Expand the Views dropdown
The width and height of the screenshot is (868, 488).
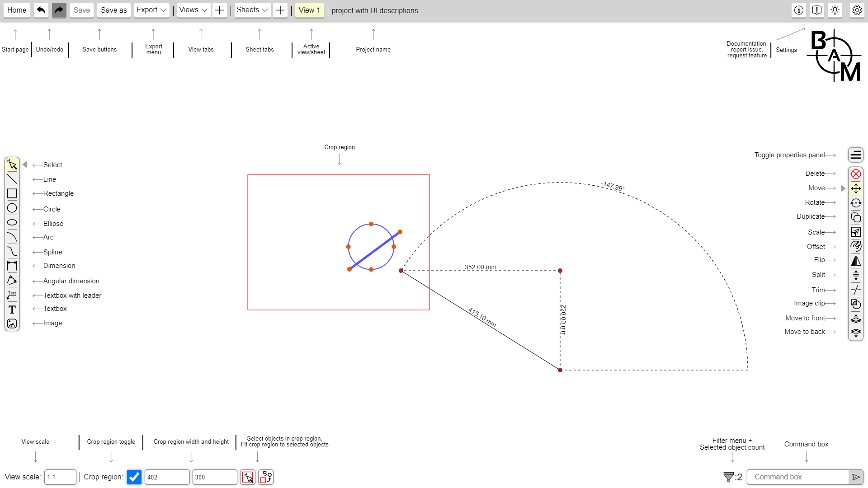click(193, 10)
